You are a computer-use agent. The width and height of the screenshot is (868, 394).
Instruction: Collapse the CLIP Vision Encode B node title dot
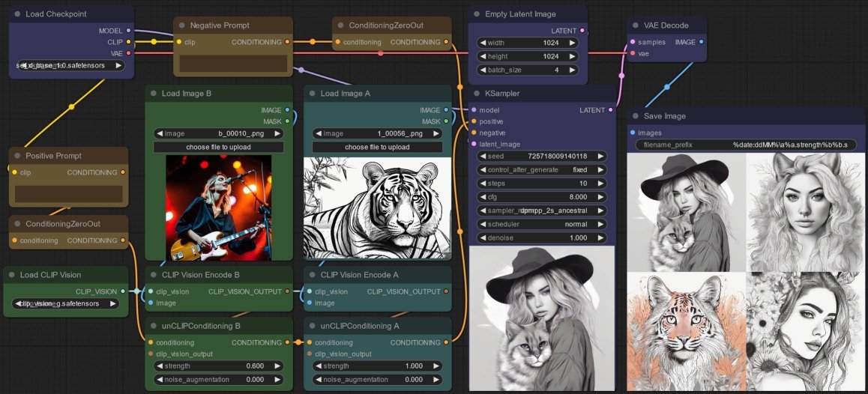pyautogui.click(x=154, y=274)
